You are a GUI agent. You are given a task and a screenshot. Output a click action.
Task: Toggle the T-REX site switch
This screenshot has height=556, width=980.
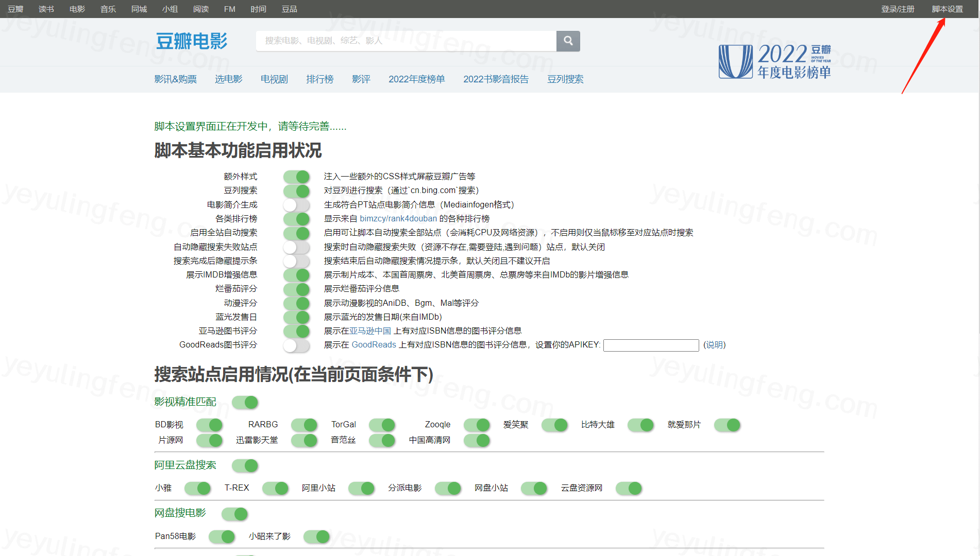pos(275,488)
